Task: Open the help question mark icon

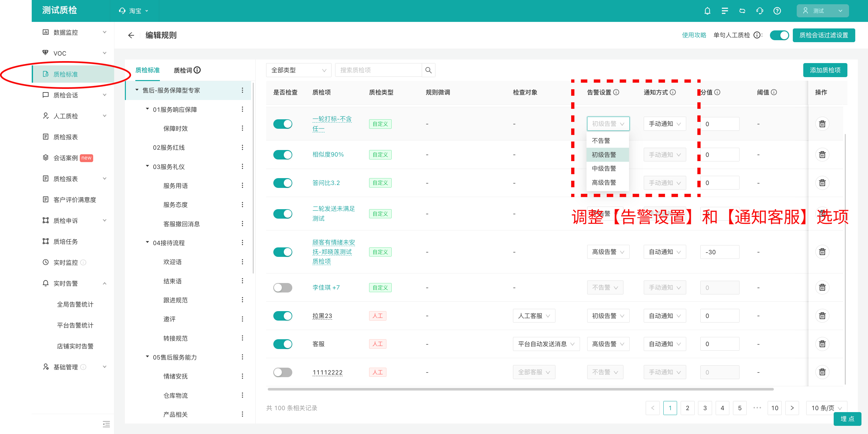Action: click(x=777, y=11)
